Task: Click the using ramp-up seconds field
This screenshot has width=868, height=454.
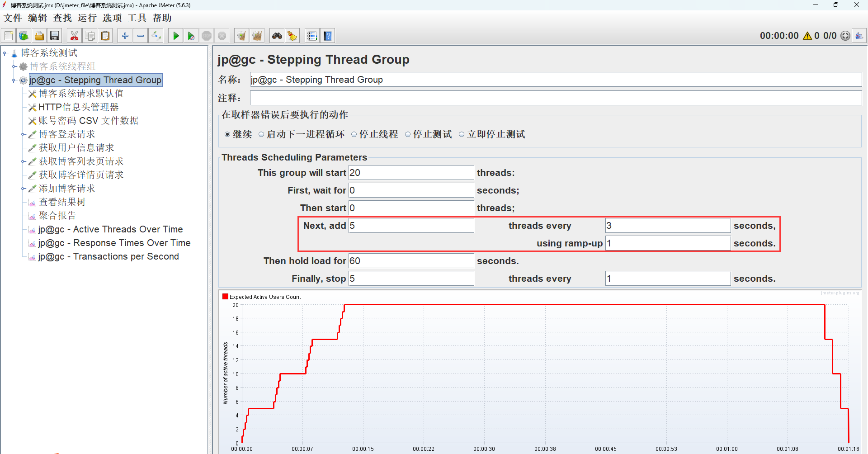Action: point(668,243)
